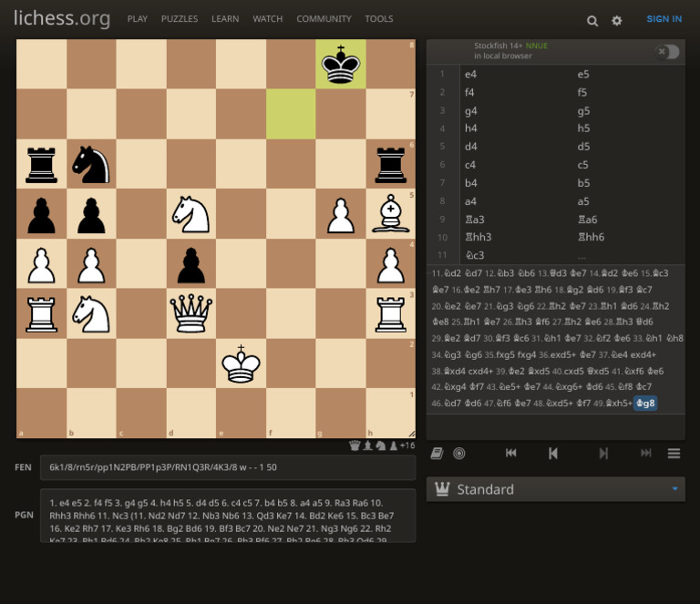Viewport: 700px width, 604px height.
Task: Select the white pawn on b4
Action: pyautogui.click(x=91, y=263)
